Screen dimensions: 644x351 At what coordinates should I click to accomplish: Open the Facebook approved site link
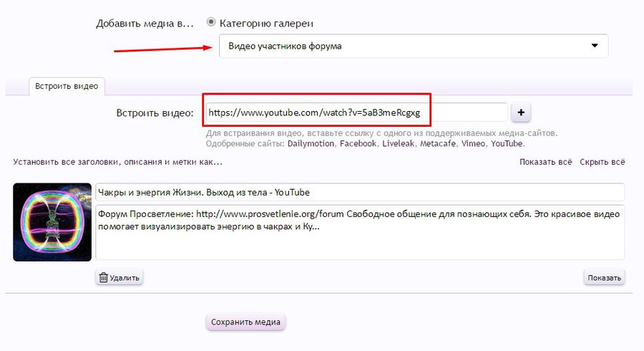coord(358,144)
